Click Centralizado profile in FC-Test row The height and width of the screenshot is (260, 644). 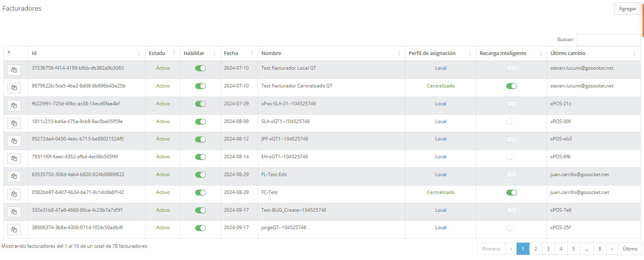pyautogui.click(x=441, y=192)
